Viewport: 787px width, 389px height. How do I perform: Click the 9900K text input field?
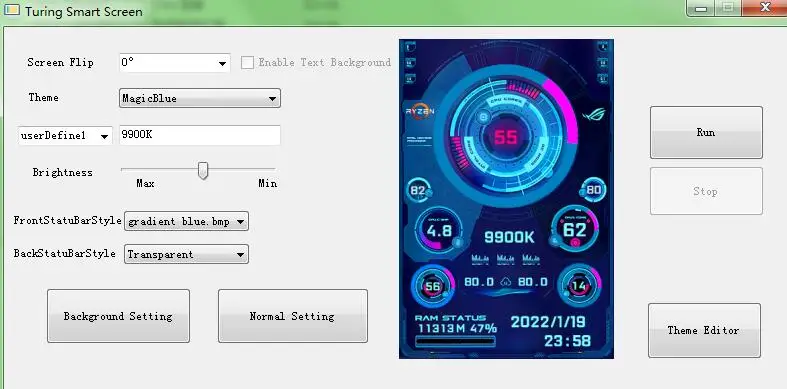200,136
